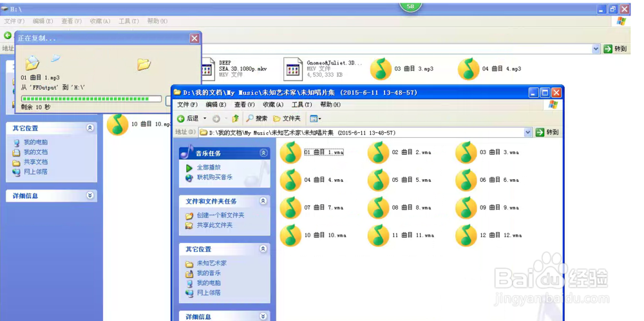Open 收藏(A) menu in music window

tap(273, 105)
